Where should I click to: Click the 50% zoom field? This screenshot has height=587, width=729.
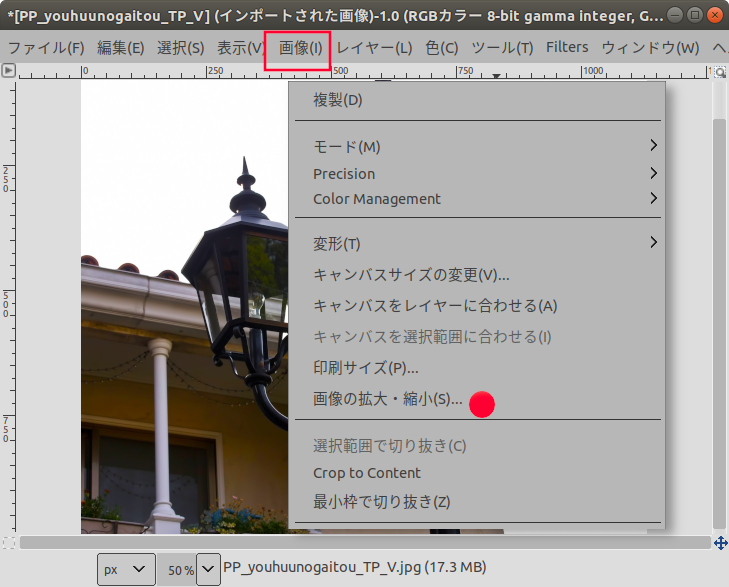(x=176, y=570)
